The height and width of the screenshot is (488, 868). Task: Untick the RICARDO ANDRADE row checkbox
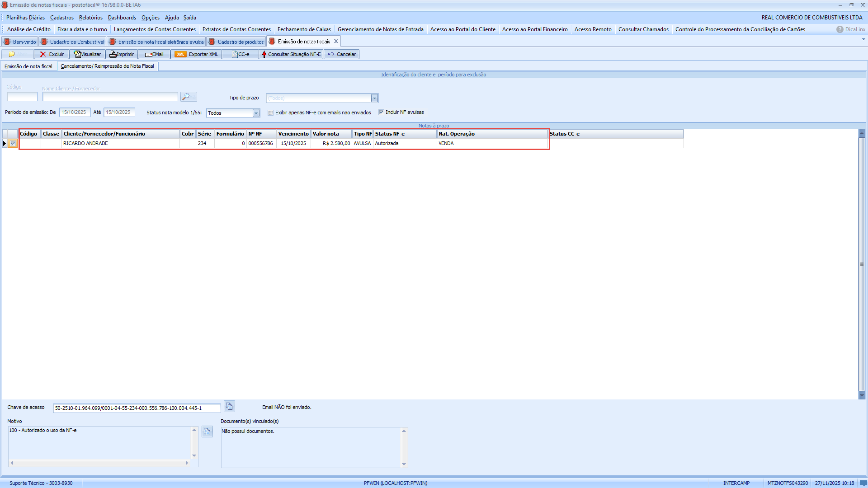[x=13, y=144]
